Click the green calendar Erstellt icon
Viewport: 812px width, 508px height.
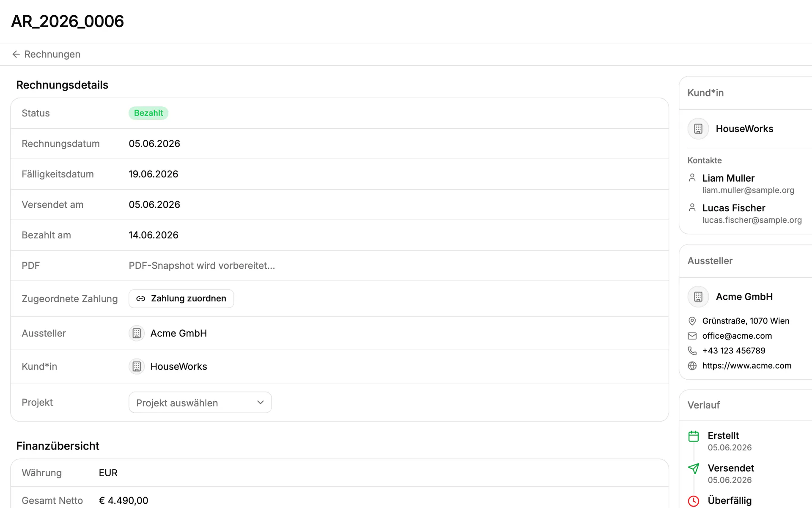[x=694, y=436]
